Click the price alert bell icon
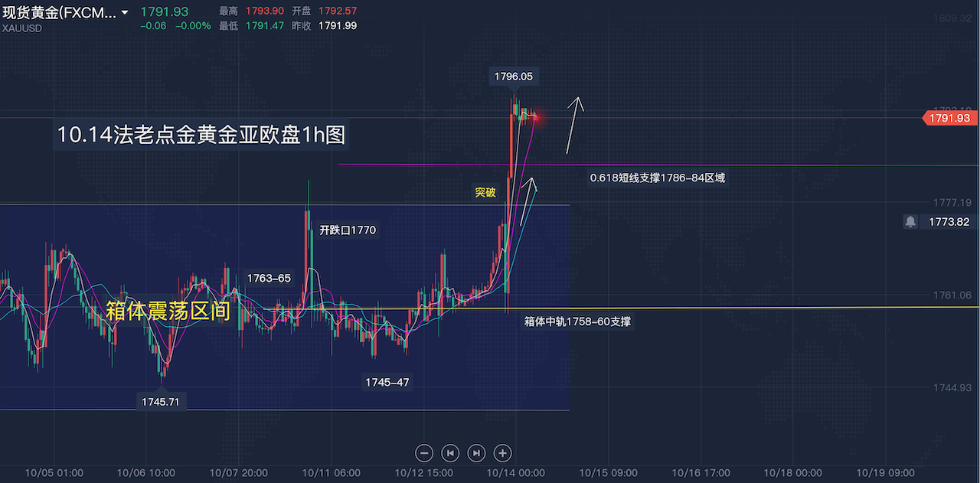 pos(910,221)
